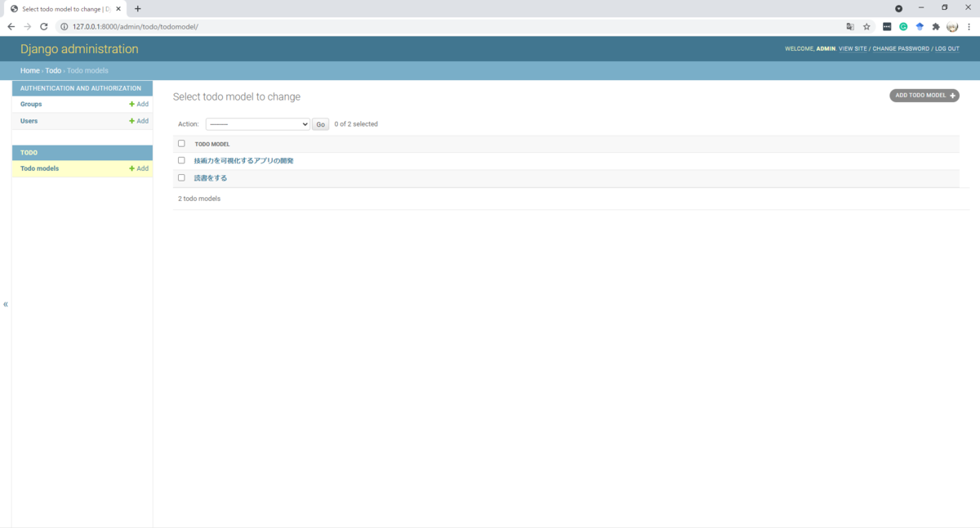Click the site information icon in address bar
980x528 pixels.
click(x=65, y=26)
